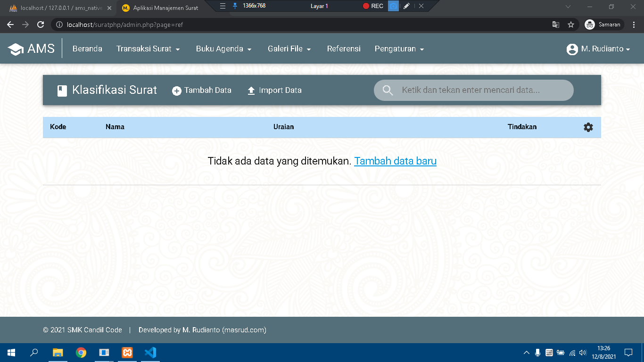Click the M. Rudianto (masrud.com) footer text

[224, 330]
